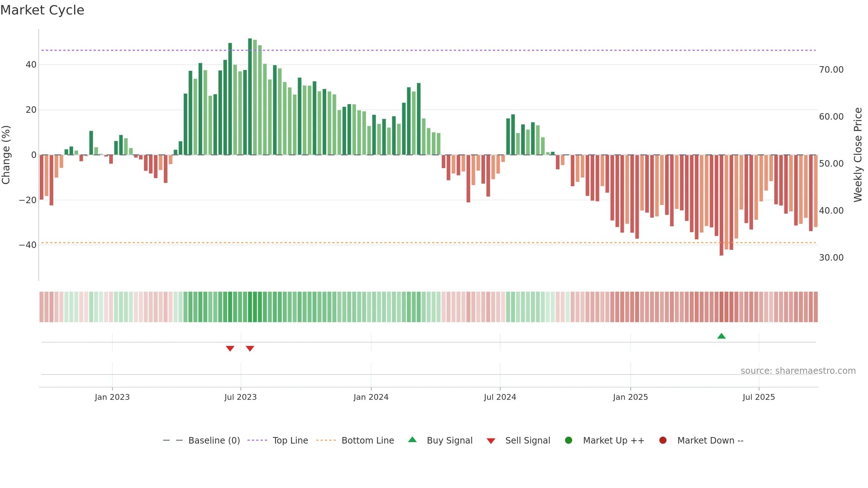This screenshot has height=488, width=868.
Task: Click the red triangle icon in legend
Action: [x=491, y=441]
